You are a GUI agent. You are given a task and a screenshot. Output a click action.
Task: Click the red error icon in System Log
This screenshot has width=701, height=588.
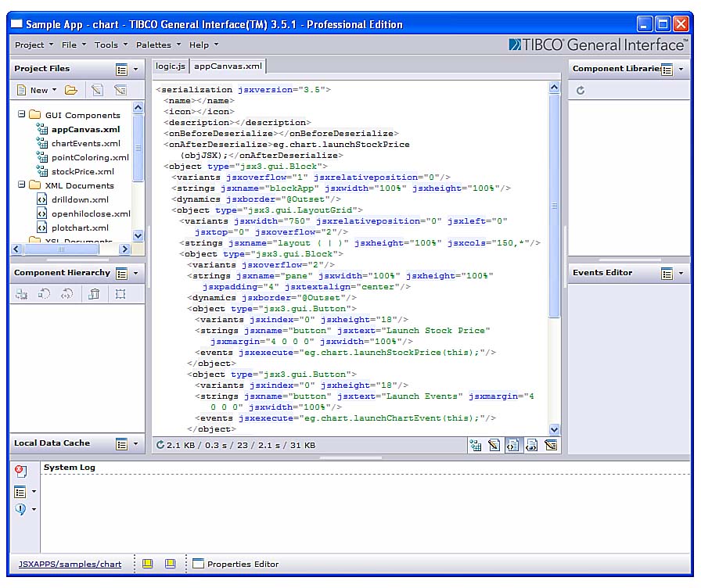(x=20, y=471)
